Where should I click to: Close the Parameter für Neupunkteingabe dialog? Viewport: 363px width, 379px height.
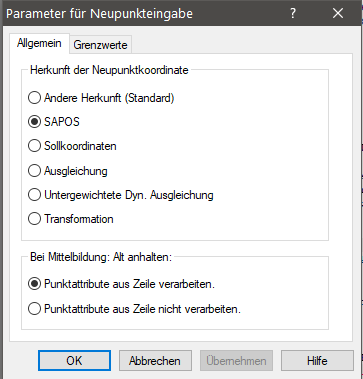tap(338, 14)
